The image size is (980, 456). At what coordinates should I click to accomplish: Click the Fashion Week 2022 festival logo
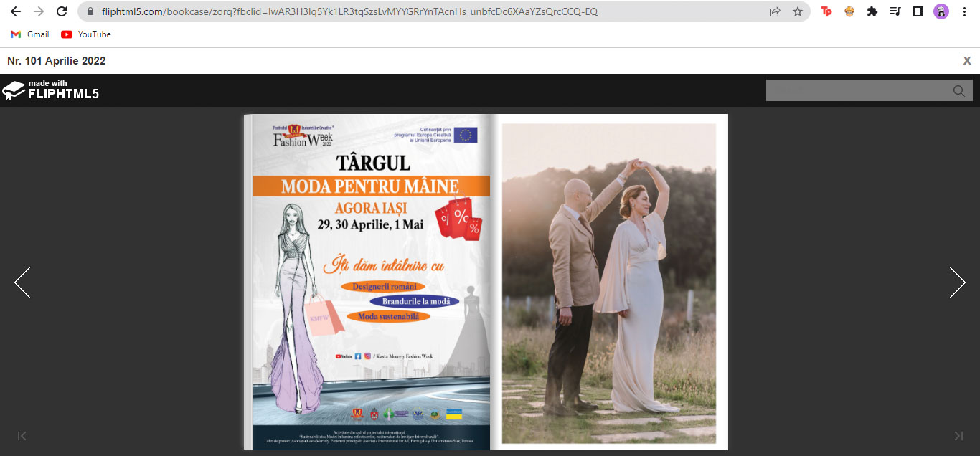pos(304,136)
